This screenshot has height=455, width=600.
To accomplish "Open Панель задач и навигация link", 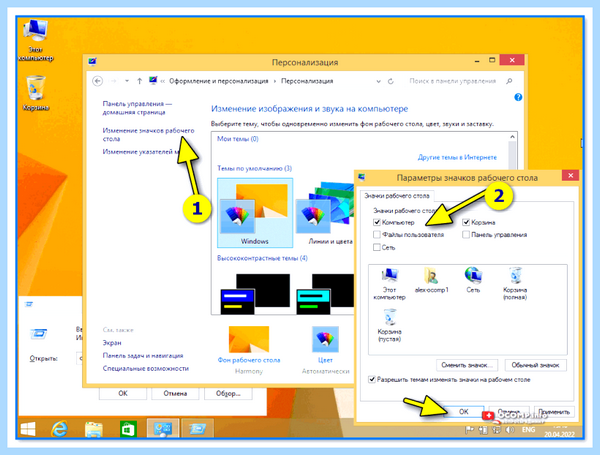I will 143,356.
